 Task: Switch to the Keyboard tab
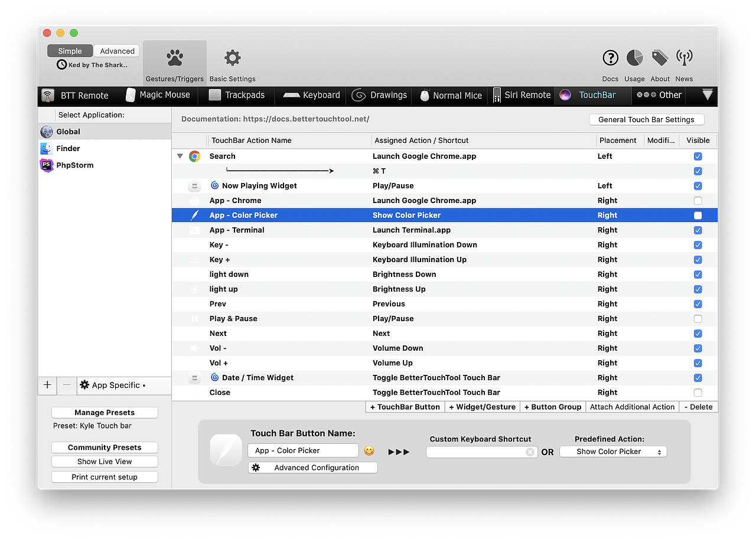point(311,95)
